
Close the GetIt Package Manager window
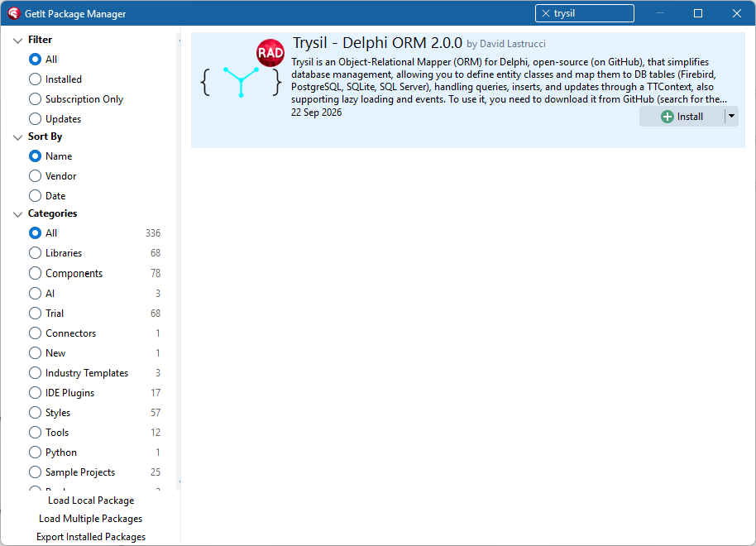coord(737,13)
